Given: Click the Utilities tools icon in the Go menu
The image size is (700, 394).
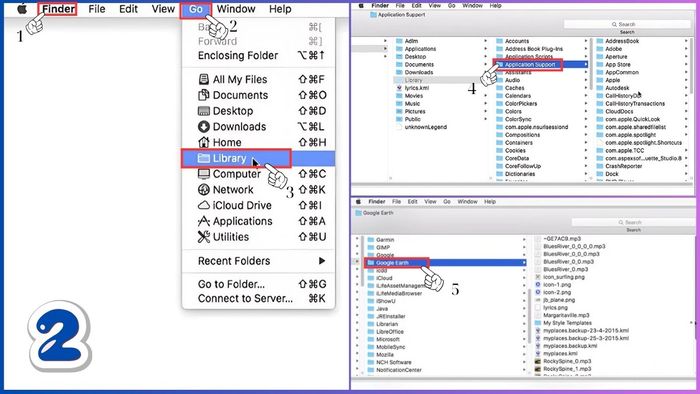Looking at the screenshot, I should click(x=204, y=237).
